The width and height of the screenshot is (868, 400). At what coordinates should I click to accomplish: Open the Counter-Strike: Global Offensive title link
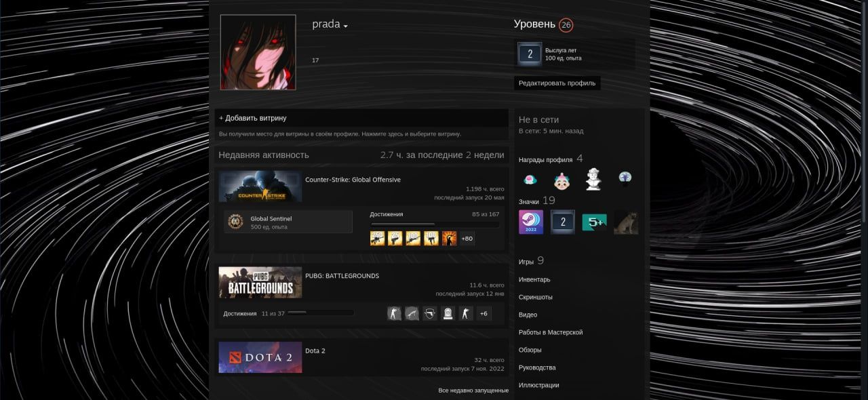coord(353,180)
